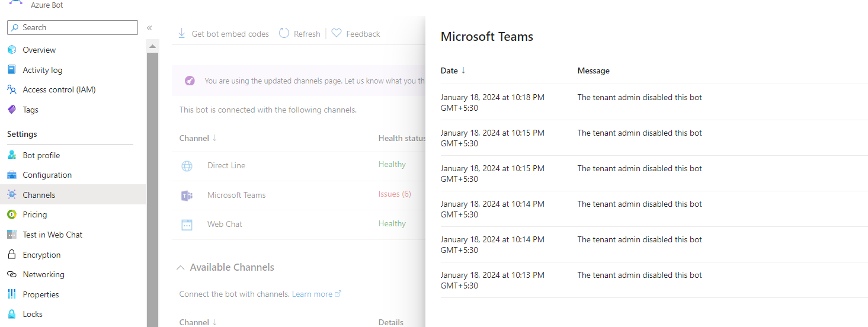Open Microsoft Teams Issues (6) link

click(x=395, y=194)
